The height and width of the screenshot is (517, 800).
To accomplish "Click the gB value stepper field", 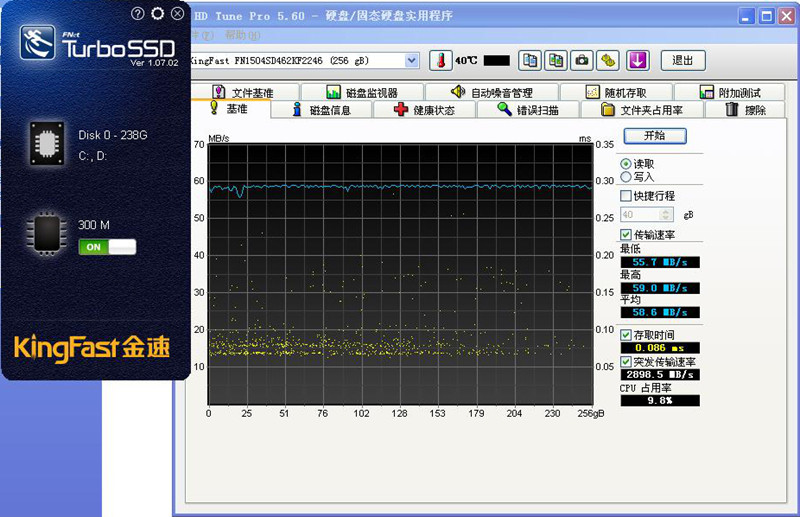I will click(x=647, y=215).
